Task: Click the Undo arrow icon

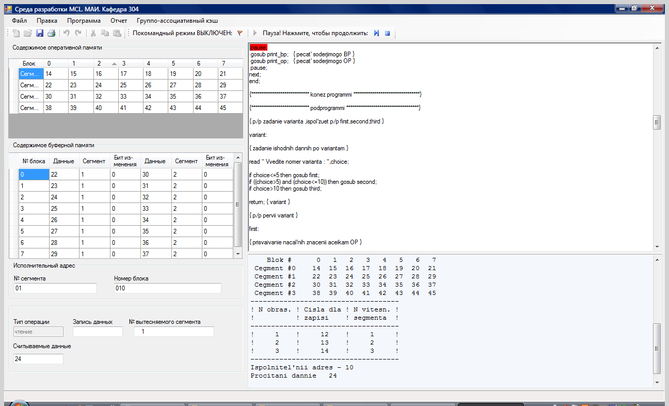Action: pos(66,32)
